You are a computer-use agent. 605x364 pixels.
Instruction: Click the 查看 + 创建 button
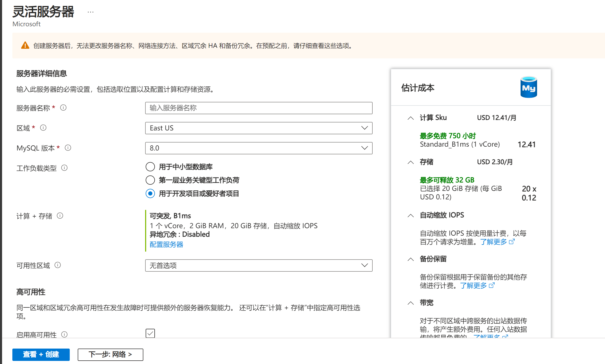(41, 354)
